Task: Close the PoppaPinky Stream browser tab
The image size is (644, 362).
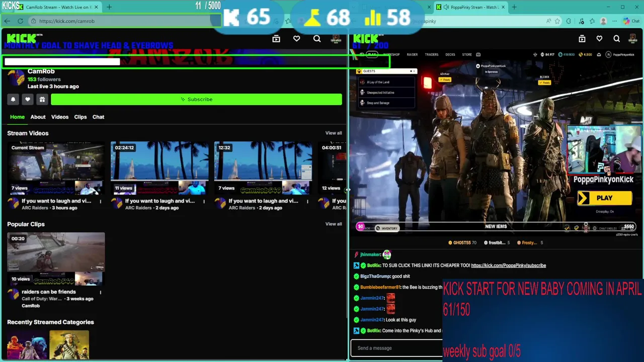Action: click(x=503, y=7)
